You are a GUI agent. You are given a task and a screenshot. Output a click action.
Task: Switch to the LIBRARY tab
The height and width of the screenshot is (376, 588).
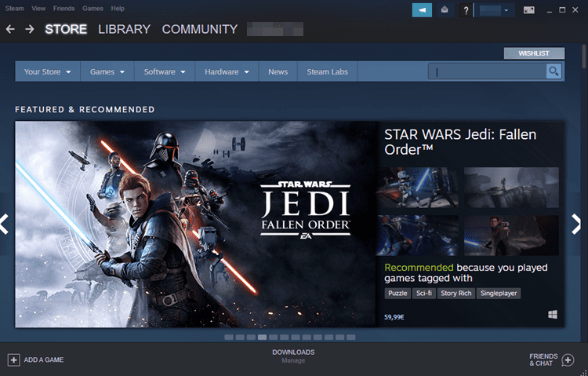tap(124, 29)
